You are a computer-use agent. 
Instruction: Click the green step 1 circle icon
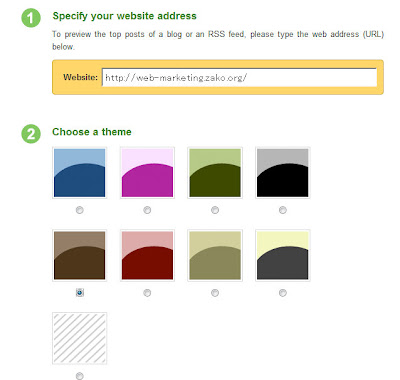point(31,18)
